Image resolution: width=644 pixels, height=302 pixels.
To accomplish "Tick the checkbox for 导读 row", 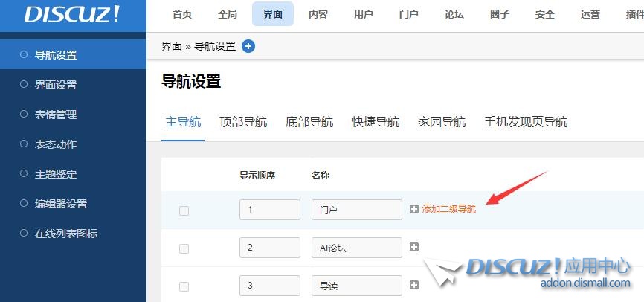I will [x=184, y=286].
